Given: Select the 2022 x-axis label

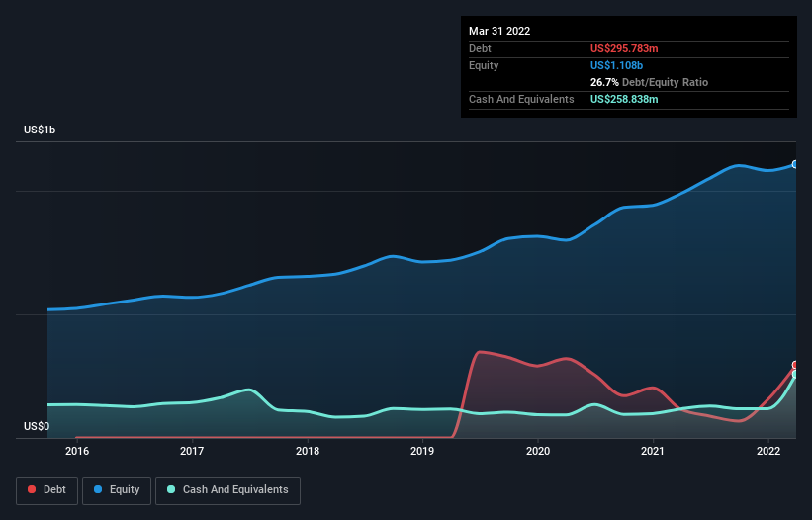Looking at the screenshot, I should tap(768, 451).
